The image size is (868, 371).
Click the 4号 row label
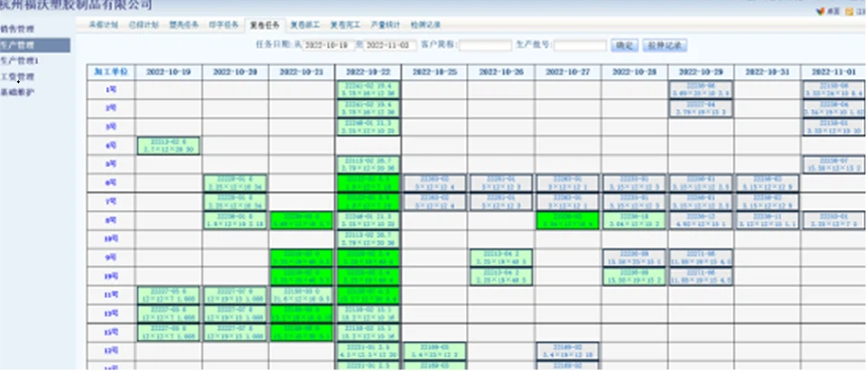click(x=111, y=146)
